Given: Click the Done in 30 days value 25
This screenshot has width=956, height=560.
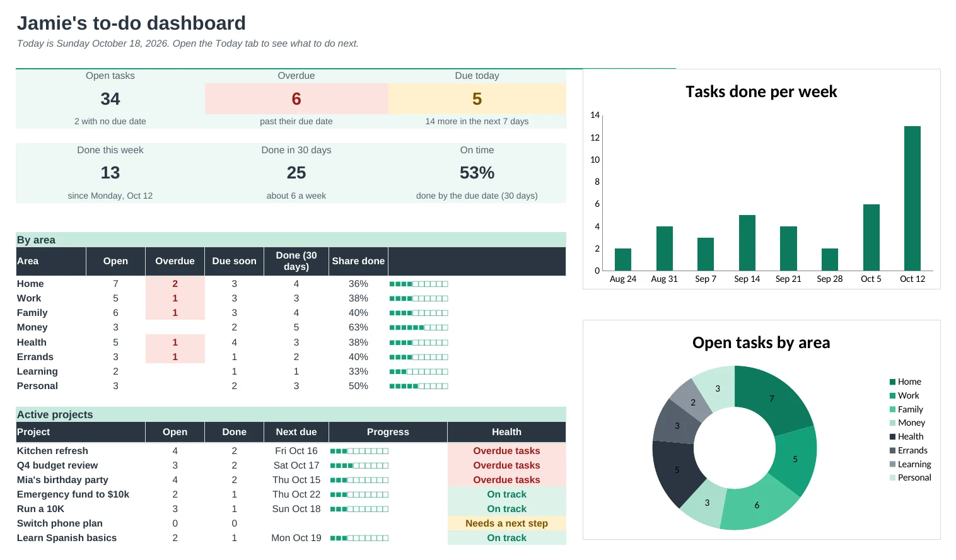Looking at the screenshot, I should click(296, 173).
